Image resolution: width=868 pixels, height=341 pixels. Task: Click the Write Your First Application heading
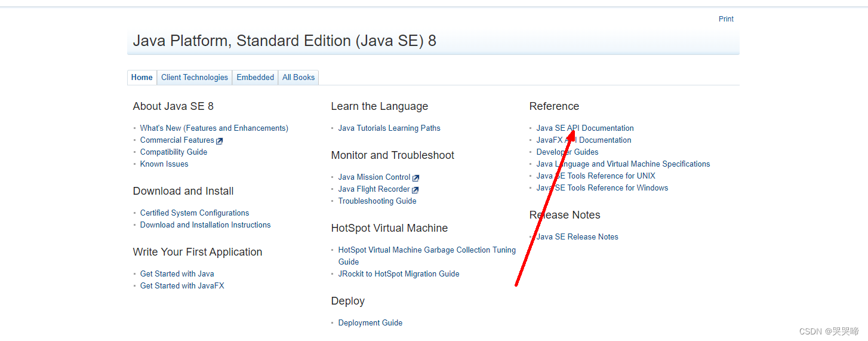(x=198, y=252)
